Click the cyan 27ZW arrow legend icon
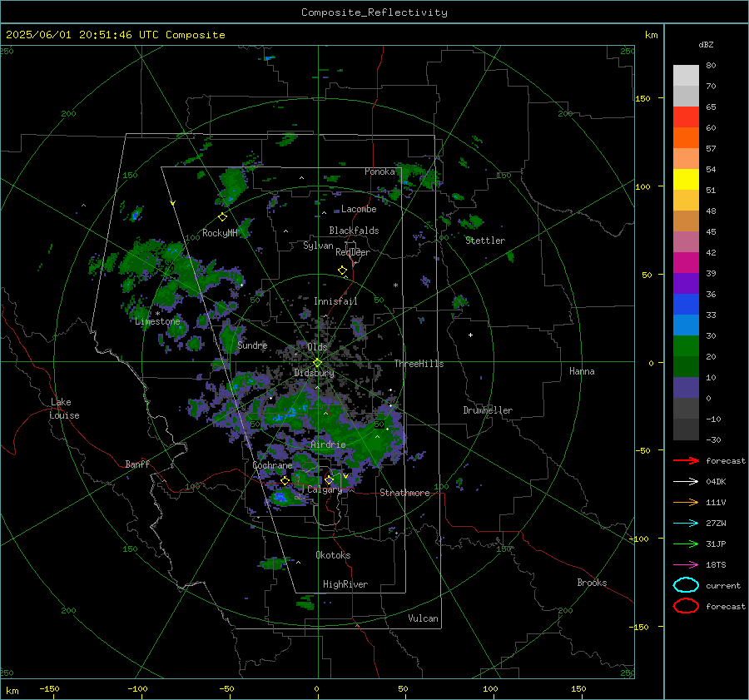The image size is (749, 700). [x=686, y=524]
